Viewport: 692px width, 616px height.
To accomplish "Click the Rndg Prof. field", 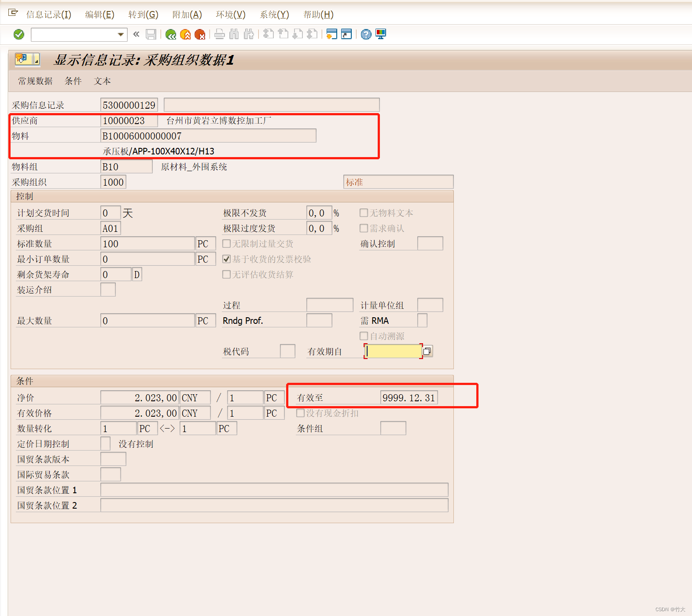I will [x=319, y=320].
